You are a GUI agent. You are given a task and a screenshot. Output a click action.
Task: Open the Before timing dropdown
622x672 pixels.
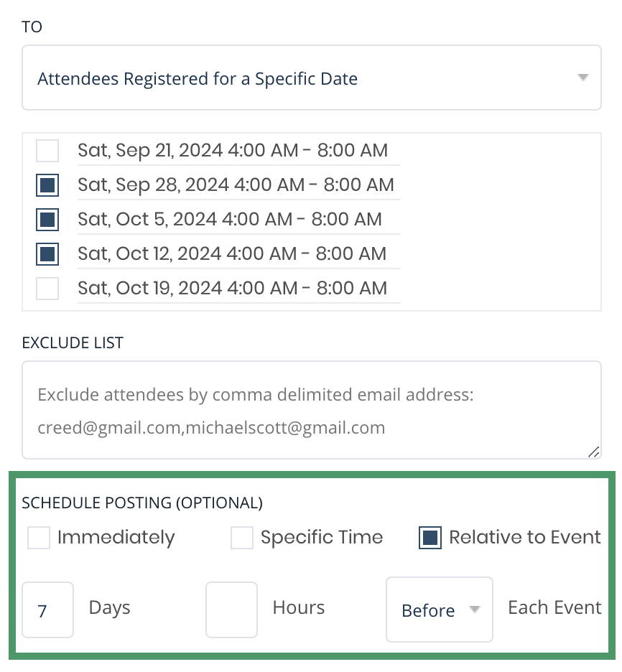tap(440, 610)
